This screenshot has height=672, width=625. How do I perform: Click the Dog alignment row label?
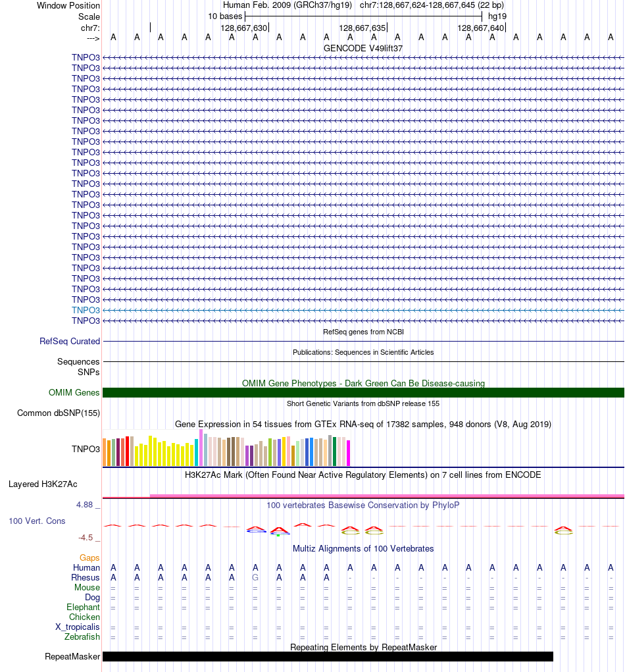[x=92, y=597]
